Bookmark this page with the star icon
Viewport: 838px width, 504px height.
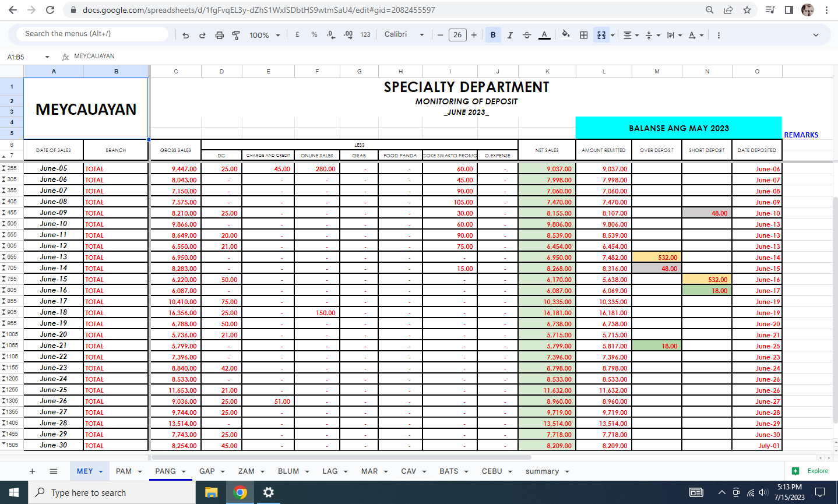pos(747,10)
